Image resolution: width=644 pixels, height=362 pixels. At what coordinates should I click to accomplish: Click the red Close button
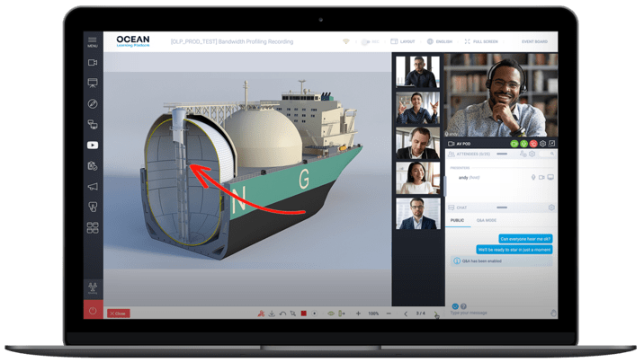tap(118, 313)
